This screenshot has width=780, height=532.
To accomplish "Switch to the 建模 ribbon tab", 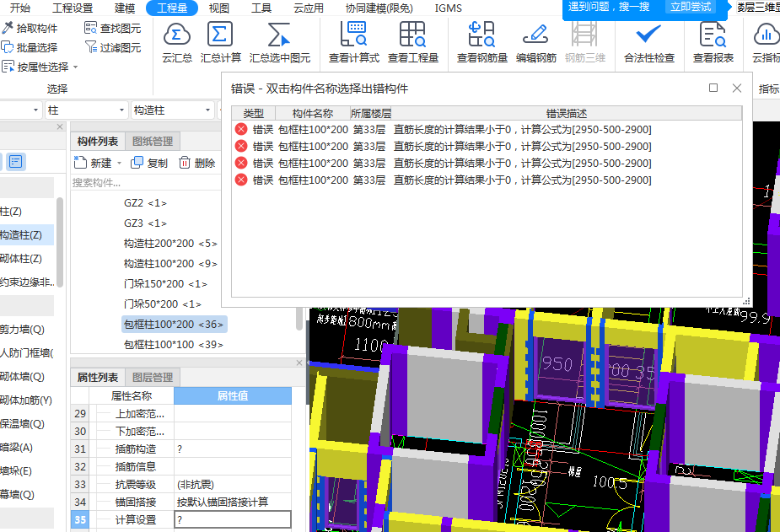I will pos(124,8).
